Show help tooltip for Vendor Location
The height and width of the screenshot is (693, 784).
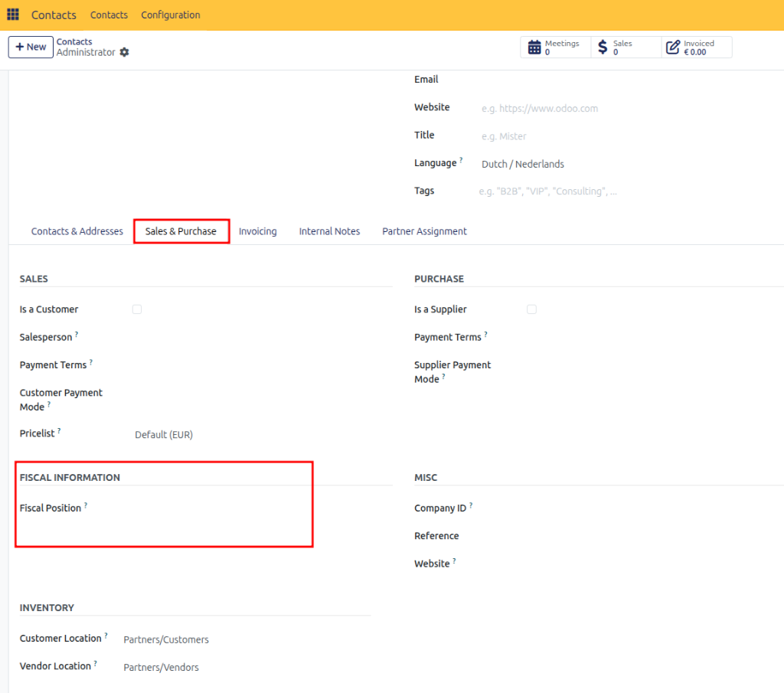[96, 663]
